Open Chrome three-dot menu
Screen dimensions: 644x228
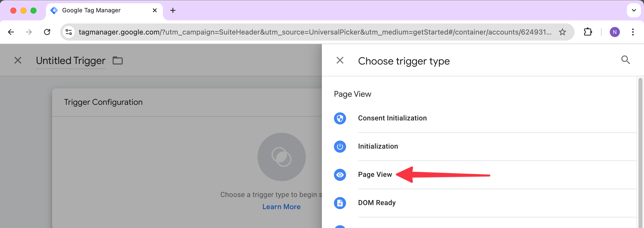click(x=633, y=32)
